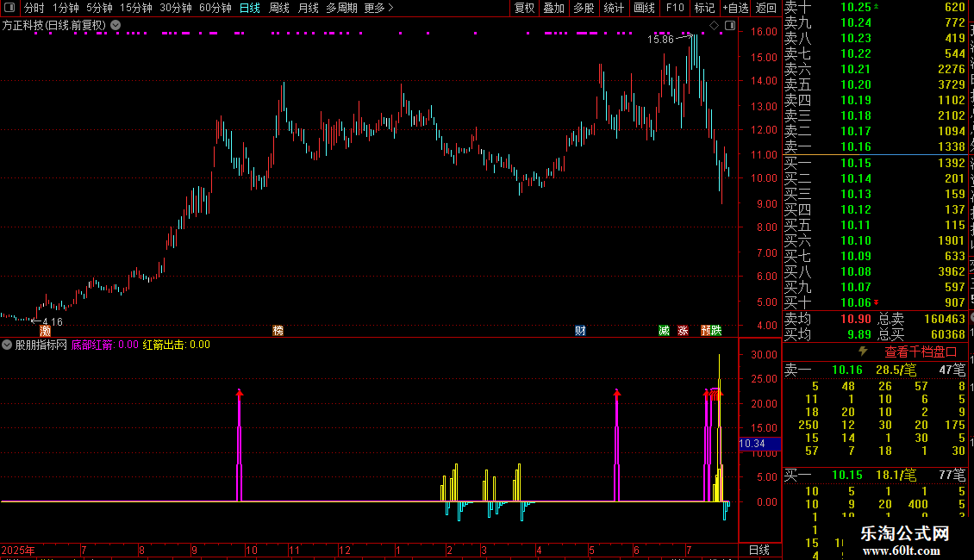Open 多周期 multi-period view
This screenshot has width=974, height=560.
(341, 8)
